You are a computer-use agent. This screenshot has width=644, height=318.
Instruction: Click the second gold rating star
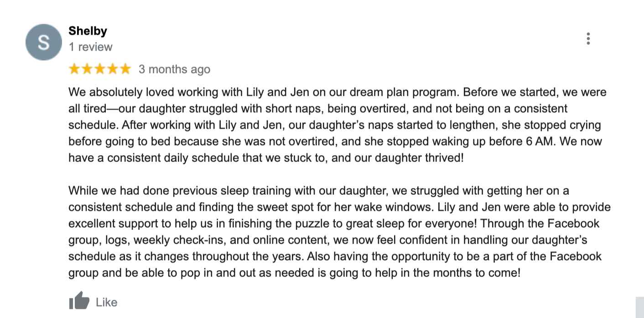pyautogui.click(x=87, y=69)
